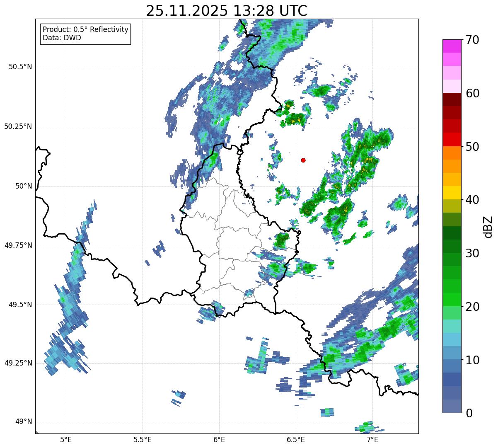Click the '6.5°E' longitude label
Image resolution: width=498 pixels, height=448 pixels.
(x=296, y=440)
